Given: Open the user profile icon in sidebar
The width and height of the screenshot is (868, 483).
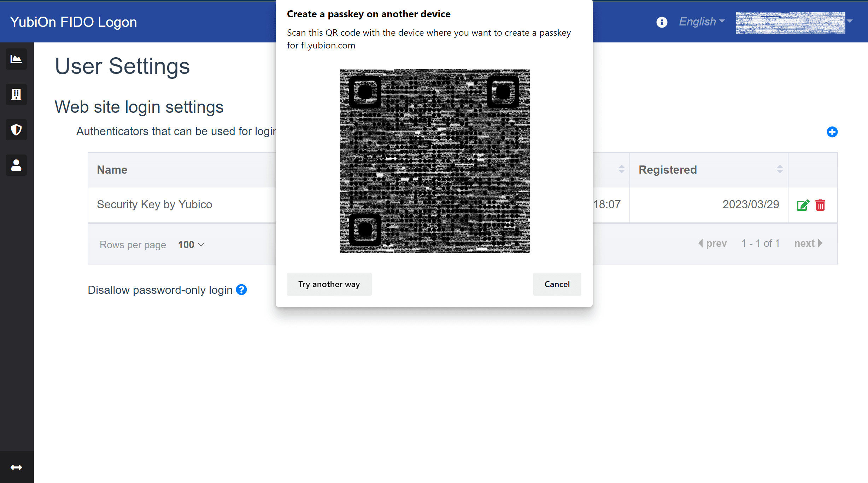Looking at the screenshot, I should (x=16, y=165).
